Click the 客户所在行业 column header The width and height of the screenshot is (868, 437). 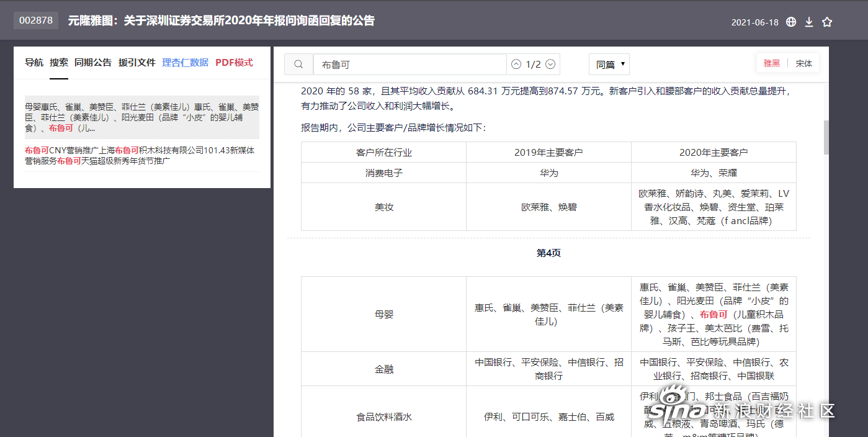(384, 153)
